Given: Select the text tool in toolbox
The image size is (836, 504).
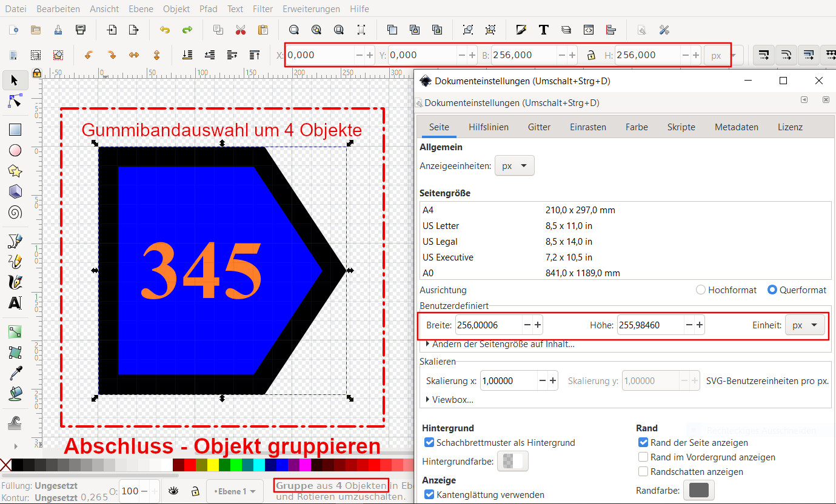Looking at the screenshot, I should click(x=15, y=302).
